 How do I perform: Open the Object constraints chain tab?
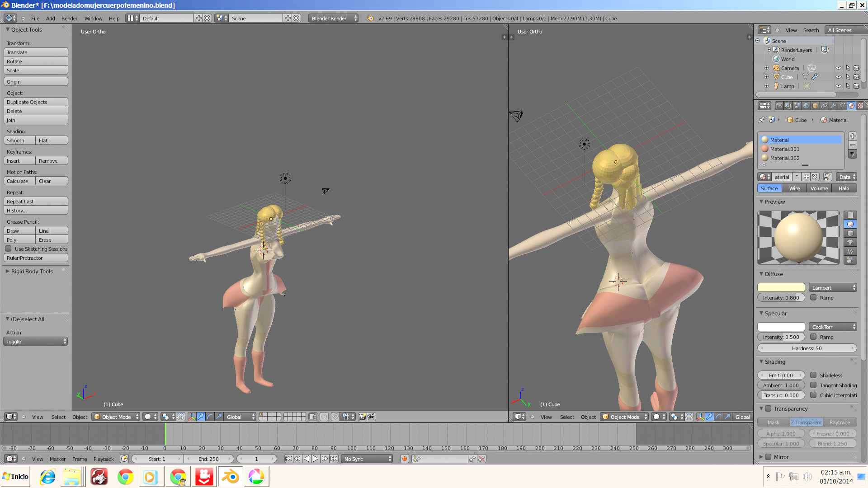(824, 106)
